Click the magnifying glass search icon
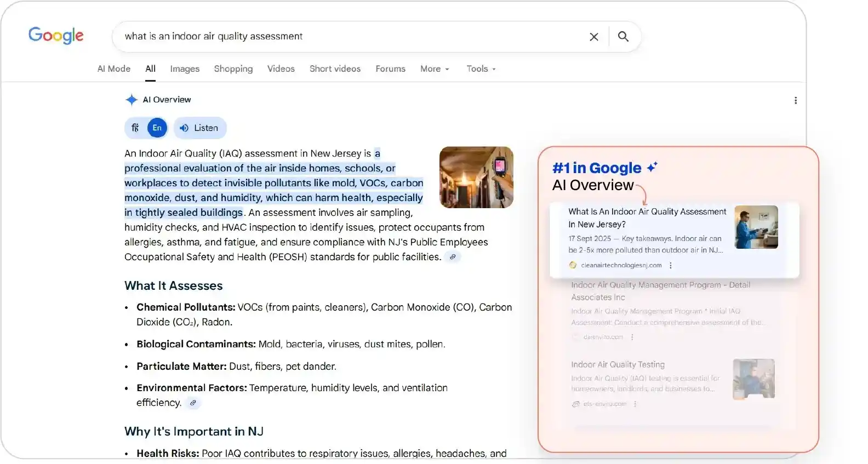The width and height of the screenshot is (868, 464). click(x=623, y=37)
